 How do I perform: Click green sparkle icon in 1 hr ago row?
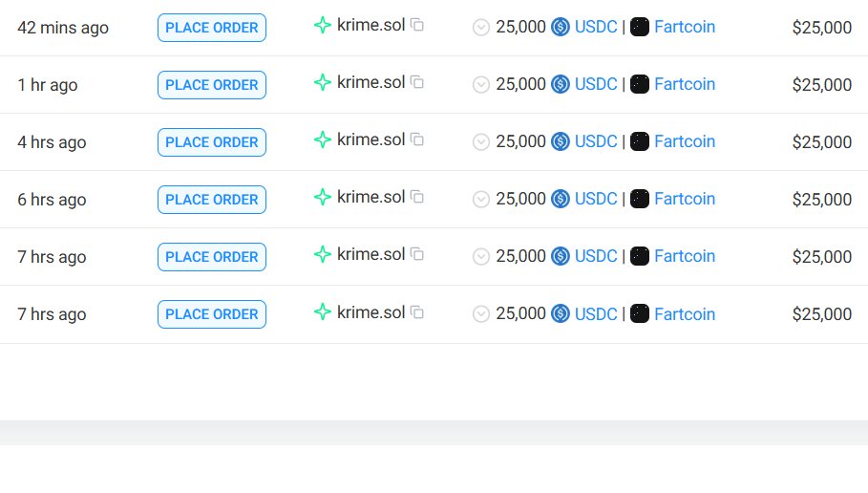323,82
